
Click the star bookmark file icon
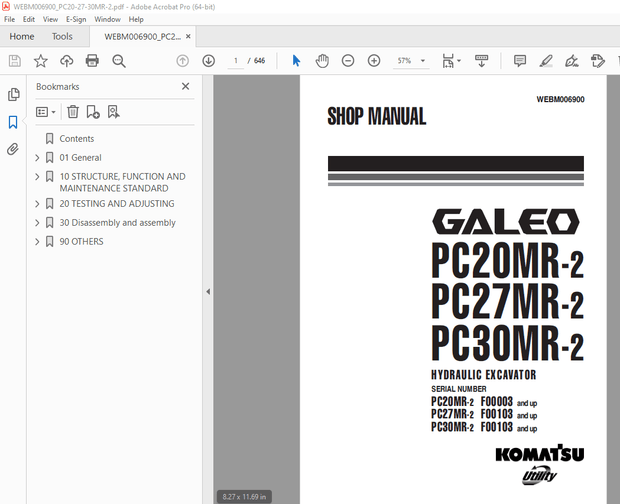[x=40, y=61]
